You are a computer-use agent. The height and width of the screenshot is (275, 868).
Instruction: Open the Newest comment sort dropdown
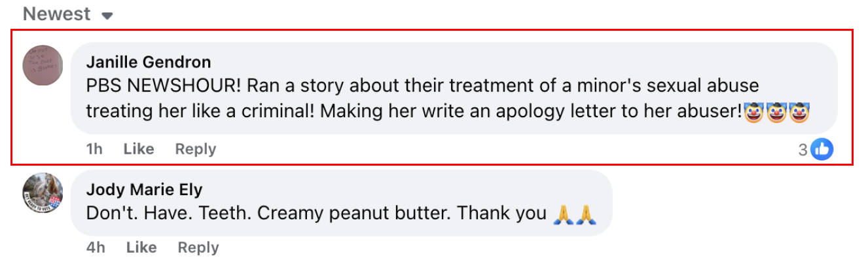pos(56,14)
